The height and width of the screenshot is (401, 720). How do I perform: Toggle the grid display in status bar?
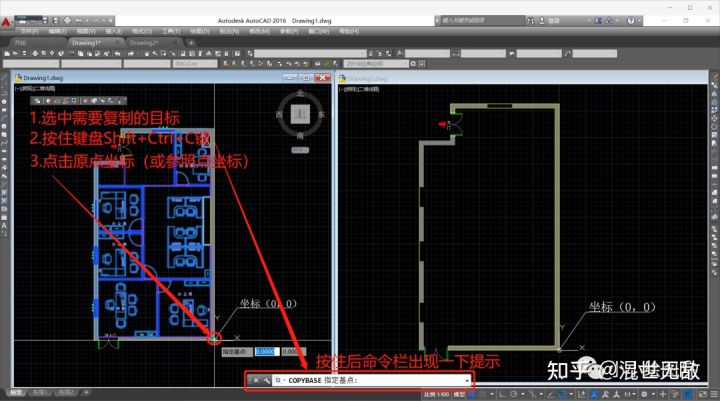click(473, 394)
